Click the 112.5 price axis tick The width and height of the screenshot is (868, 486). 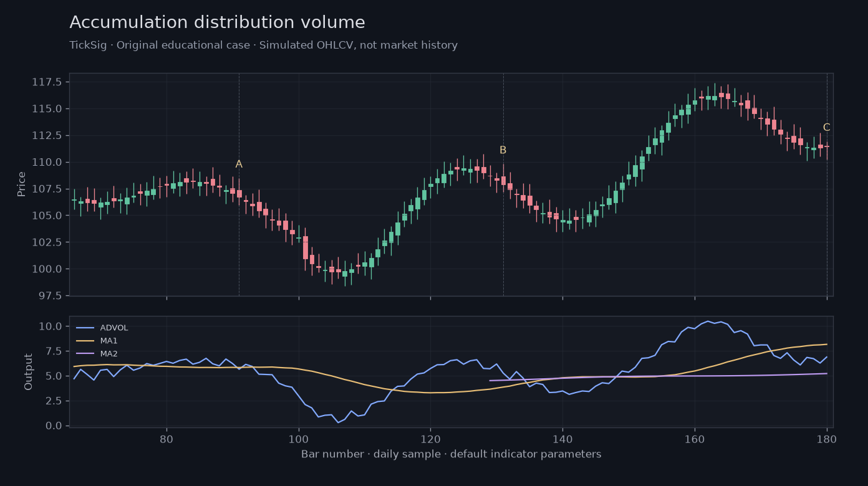47,136
